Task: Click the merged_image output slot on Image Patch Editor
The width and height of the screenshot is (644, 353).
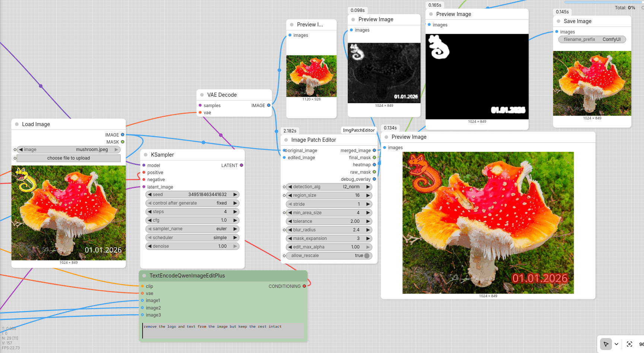Action: 374,150
